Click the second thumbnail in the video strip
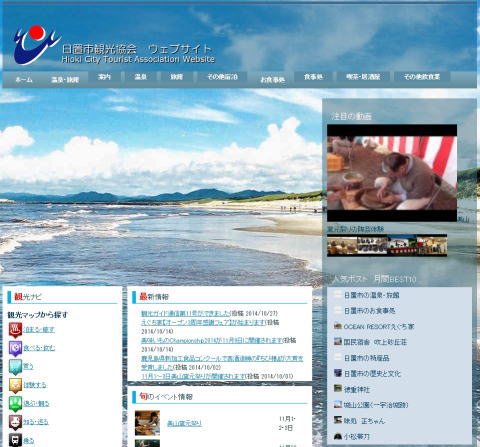 (x=372, y=246)
